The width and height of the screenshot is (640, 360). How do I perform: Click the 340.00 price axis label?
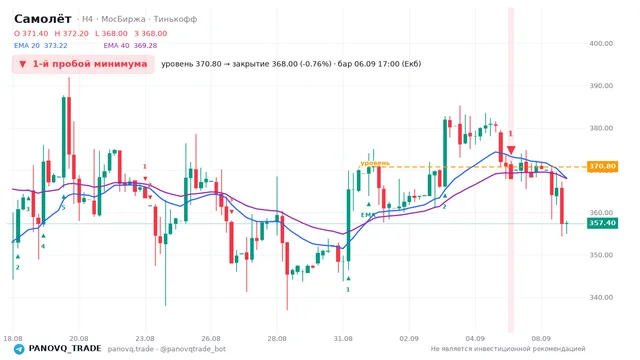pos(601,298)
